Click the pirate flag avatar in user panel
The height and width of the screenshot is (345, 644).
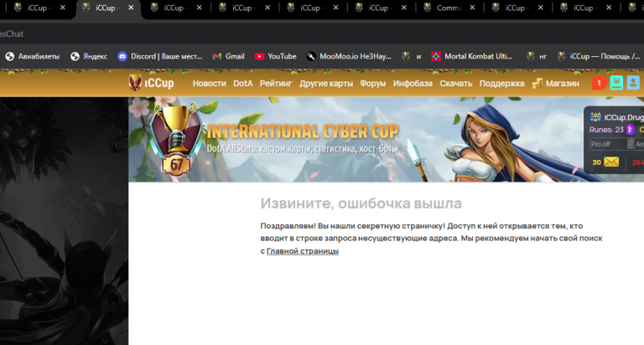coord(595,117)
